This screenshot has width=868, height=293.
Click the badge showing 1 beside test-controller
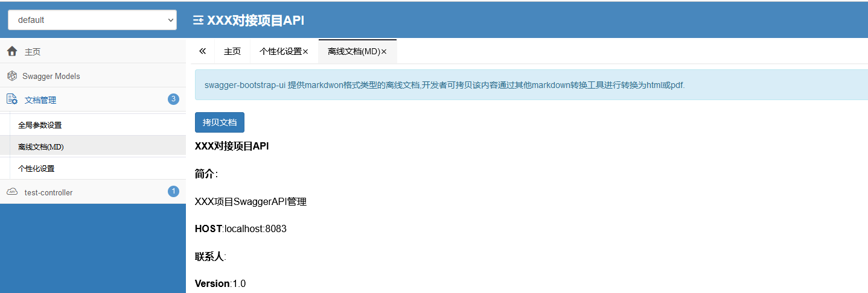pyautogui.click(x=173, y=191)
